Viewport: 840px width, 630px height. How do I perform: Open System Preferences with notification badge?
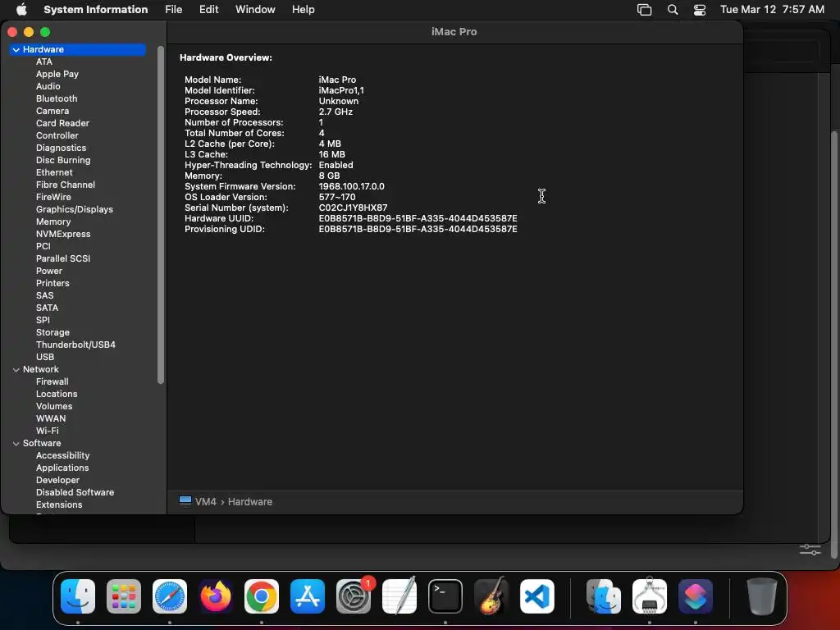(354, 596)
